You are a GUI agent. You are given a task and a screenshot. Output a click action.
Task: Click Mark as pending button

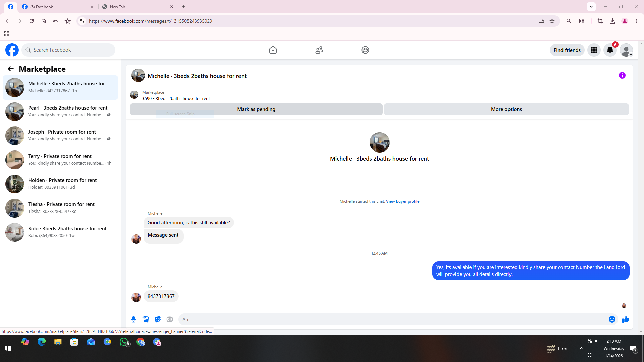click(x=256, y=109)
